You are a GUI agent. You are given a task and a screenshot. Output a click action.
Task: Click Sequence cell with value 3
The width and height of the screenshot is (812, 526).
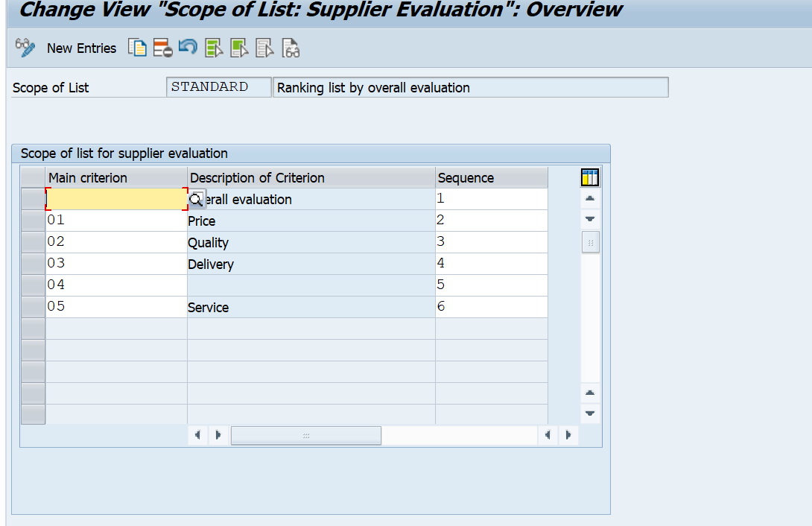(x=492, y=242)
